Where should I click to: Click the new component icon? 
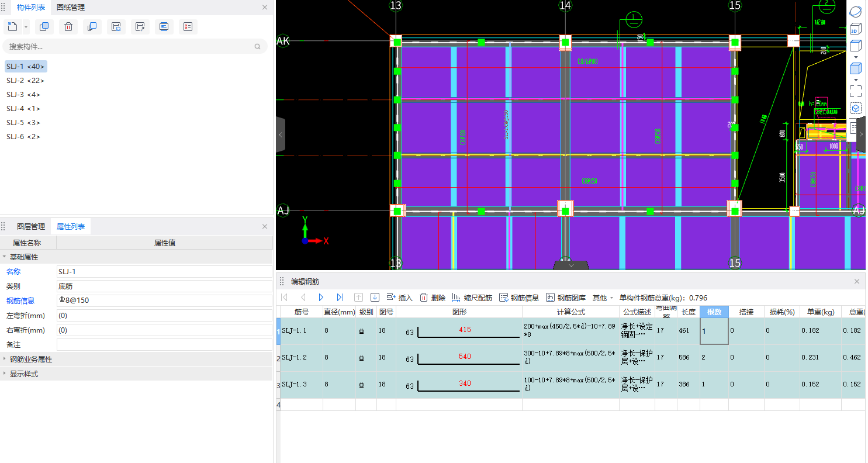13,26
